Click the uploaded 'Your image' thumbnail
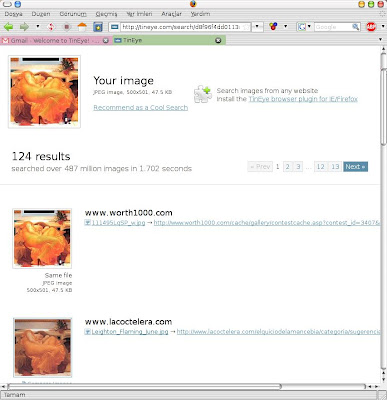387x400 pixels. [44, 92]
